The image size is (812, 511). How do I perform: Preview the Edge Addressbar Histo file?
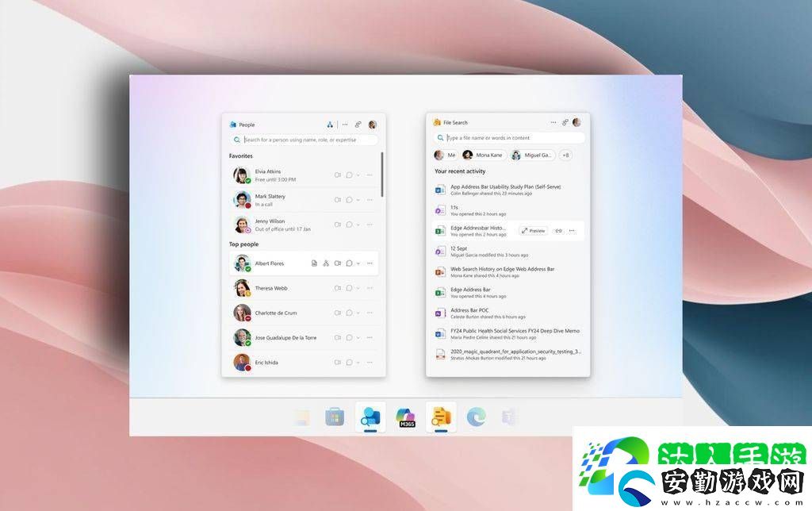pyautogui.click(x=534, y=231)
